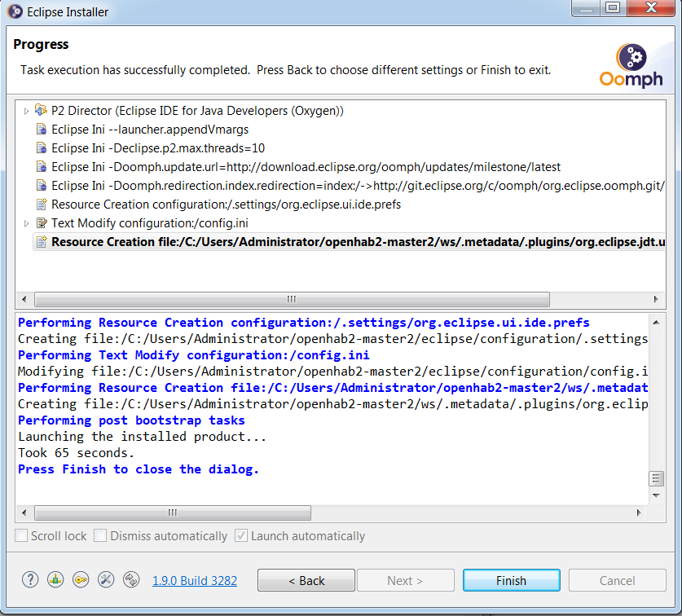Screen dimensions: 682x616
Task: Click the Finish button
Action: click(512, 580)
